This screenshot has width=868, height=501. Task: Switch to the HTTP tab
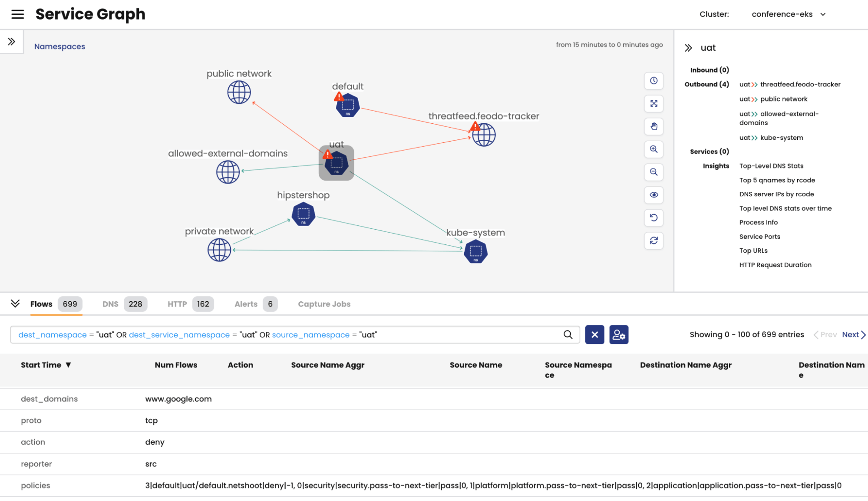coord(190,304)
